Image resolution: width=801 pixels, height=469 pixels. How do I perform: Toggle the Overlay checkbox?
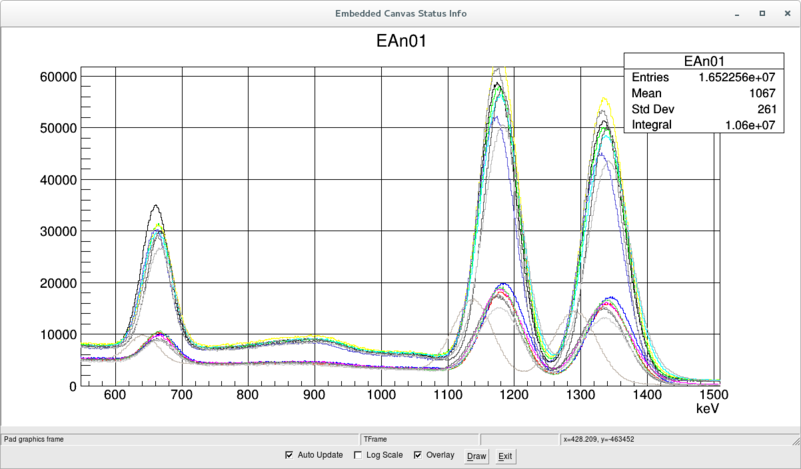(418, 456)
